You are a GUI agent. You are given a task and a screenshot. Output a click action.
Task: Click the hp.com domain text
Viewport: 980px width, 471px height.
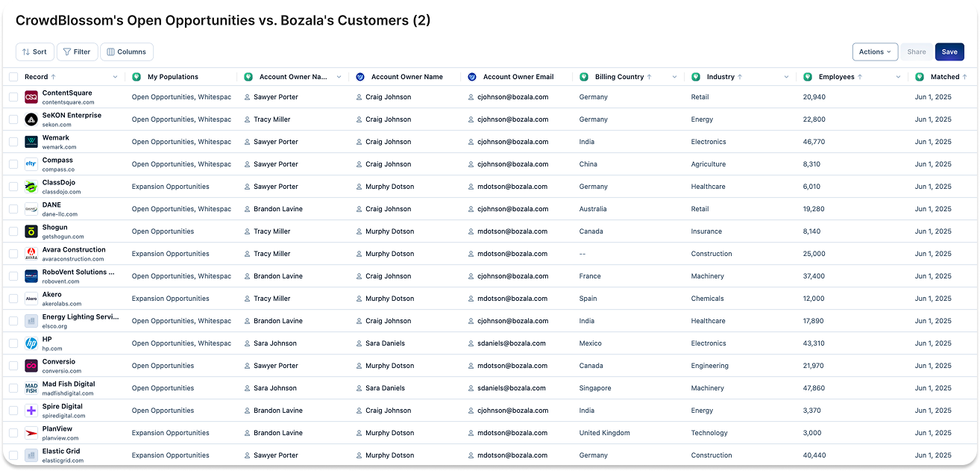[x=52, y=349]
